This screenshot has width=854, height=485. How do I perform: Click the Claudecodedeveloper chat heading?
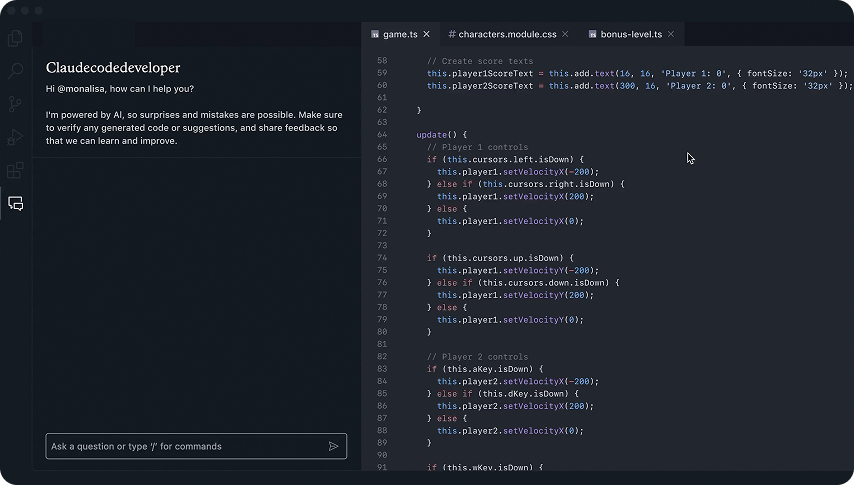(x=113, y=68)
